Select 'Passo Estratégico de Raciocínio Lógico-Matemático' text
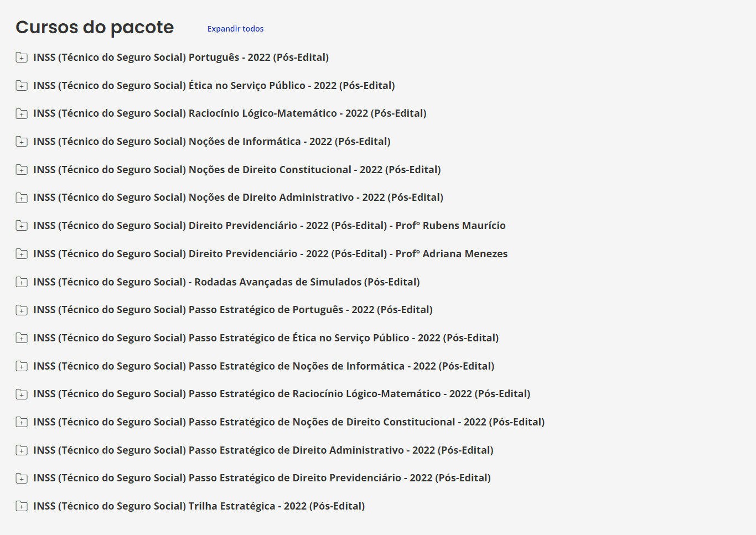Screen dimensions: 756x535 (282, 394)
